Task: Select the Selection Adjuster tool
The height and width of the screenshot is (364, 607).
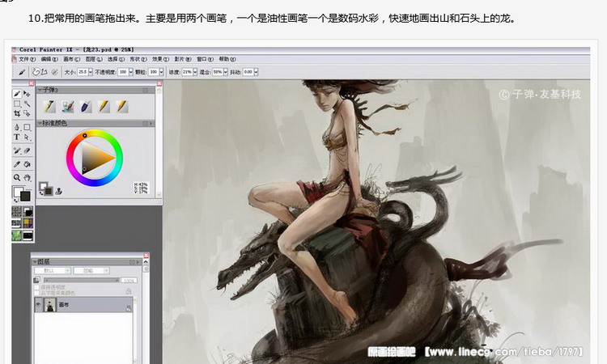Action: (x=27, y=113)
